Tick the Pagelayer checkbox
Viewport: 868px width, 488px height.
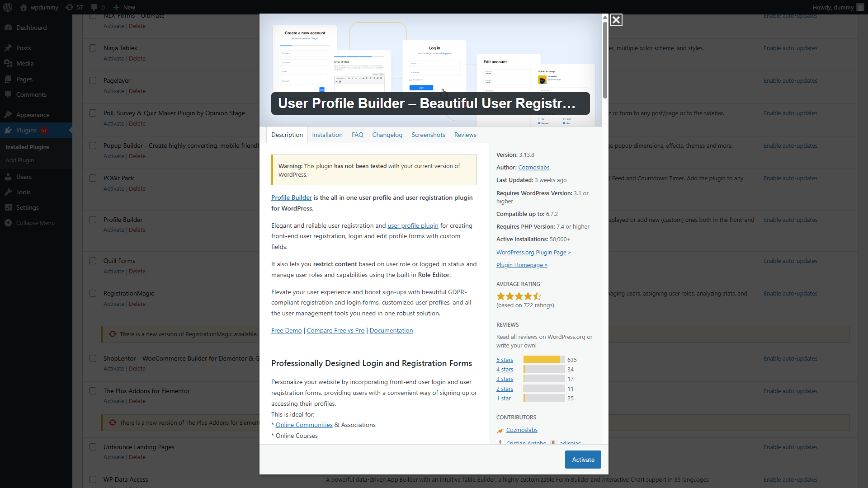click(93, 80)
